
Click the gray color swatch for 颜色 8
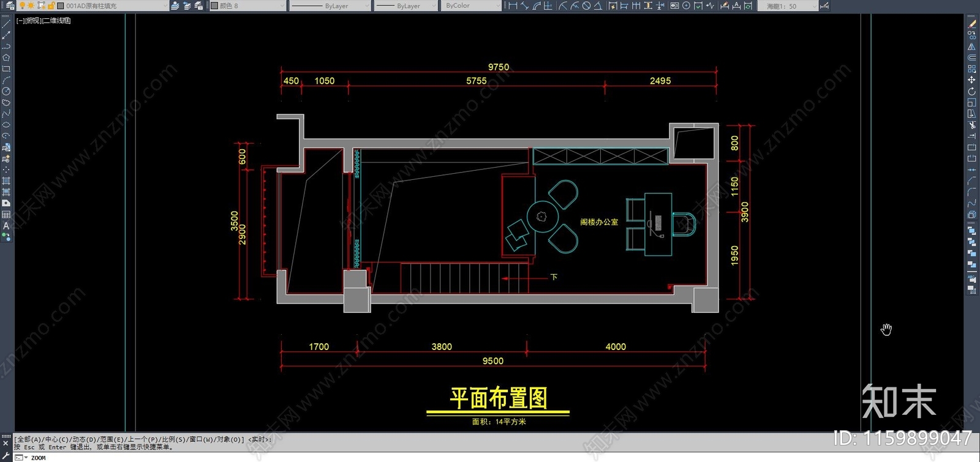point(214,6)
